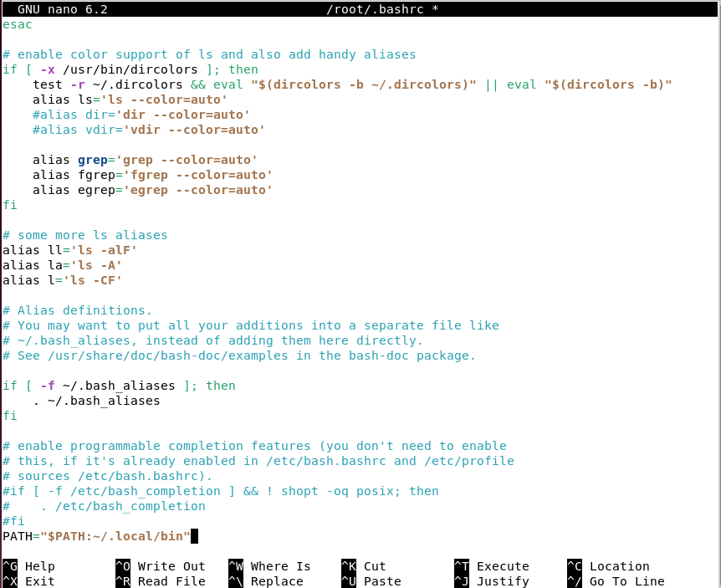
Task: Click the line alias la='ls -A'
Action: point(62,265)
